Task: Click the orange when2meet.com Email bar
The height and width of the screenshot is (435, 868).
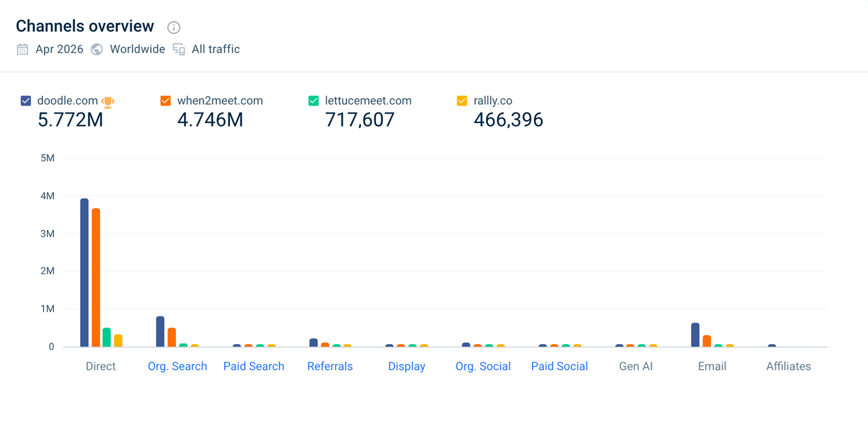Action: 707,341
